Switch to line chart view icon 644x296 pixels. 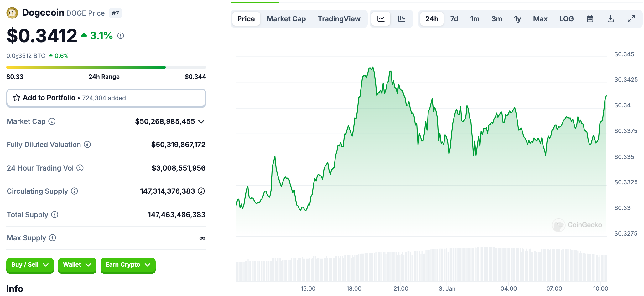coord(381,19)
